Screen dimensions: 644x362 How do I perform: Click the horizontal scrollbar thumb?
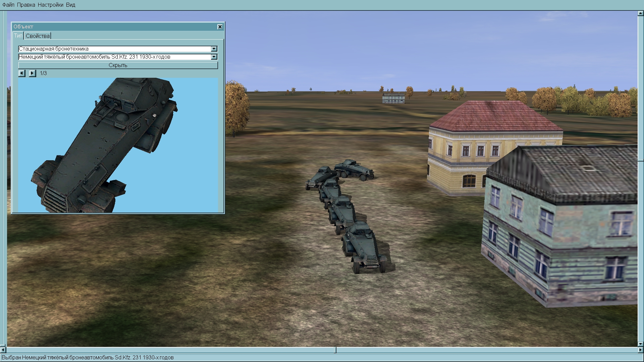tap(335, 350)
